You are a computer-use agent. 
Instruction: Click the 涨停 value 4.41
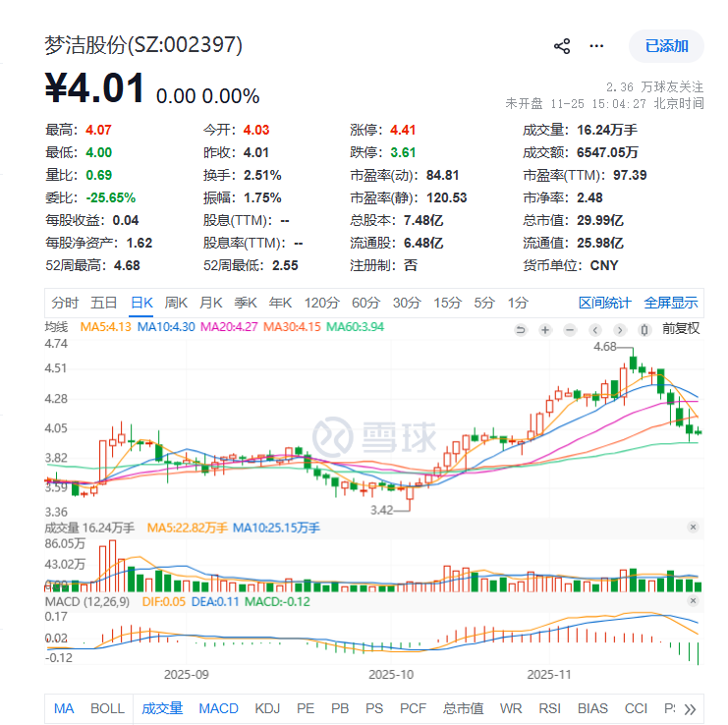(403, 130)
